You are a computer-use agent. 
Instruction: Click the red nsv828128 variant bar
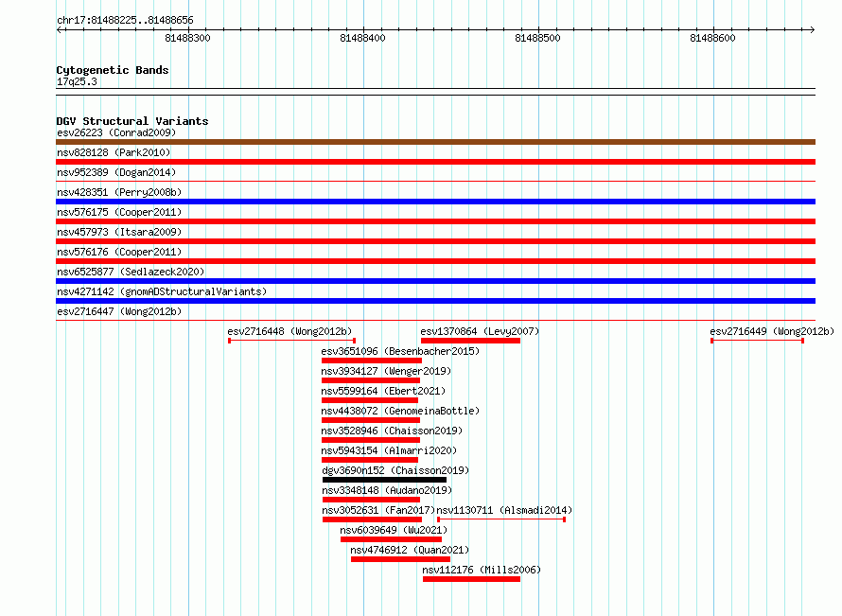[435, 162]
